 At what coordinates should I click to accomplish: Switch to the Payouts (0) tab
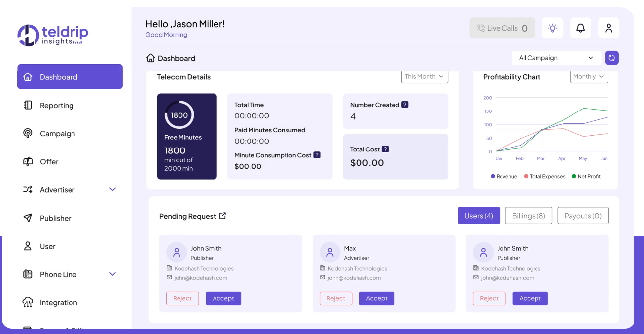point(583,216)
